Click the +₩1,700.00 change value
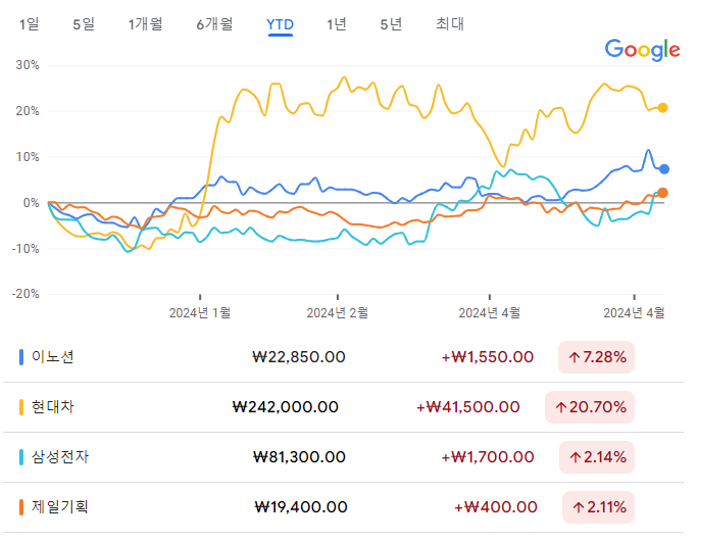This screenshot has width=703, height=547. click(x=488, y=457)
